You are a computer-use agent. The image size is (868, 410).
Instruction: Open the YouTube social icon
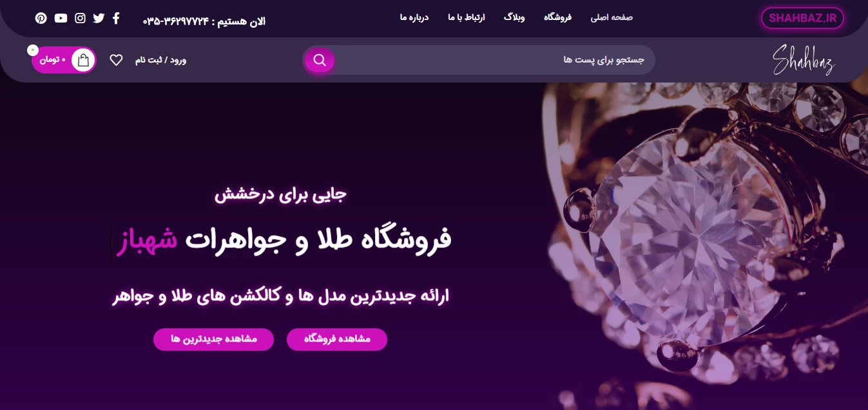tap(61, 18)
